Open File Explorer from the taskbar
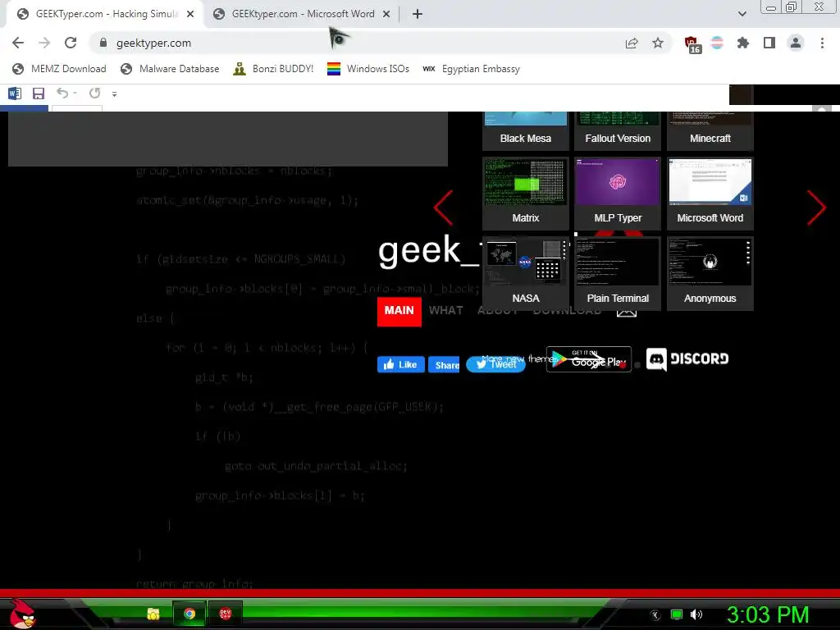The image size is (840, 630). pyautogui.click(x=153, y=614)
